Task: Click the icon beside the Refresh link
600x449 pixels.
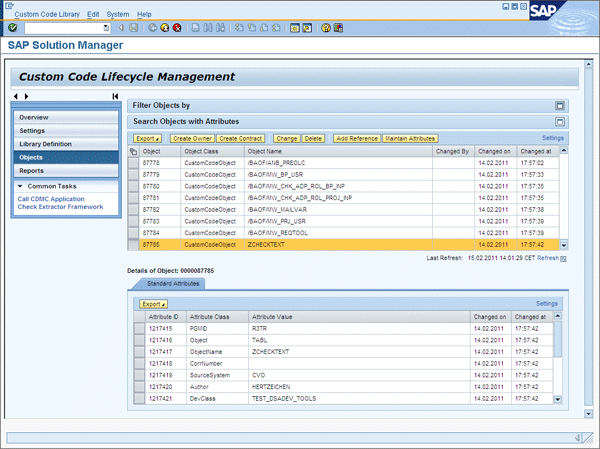Action: tap(563, 259)
